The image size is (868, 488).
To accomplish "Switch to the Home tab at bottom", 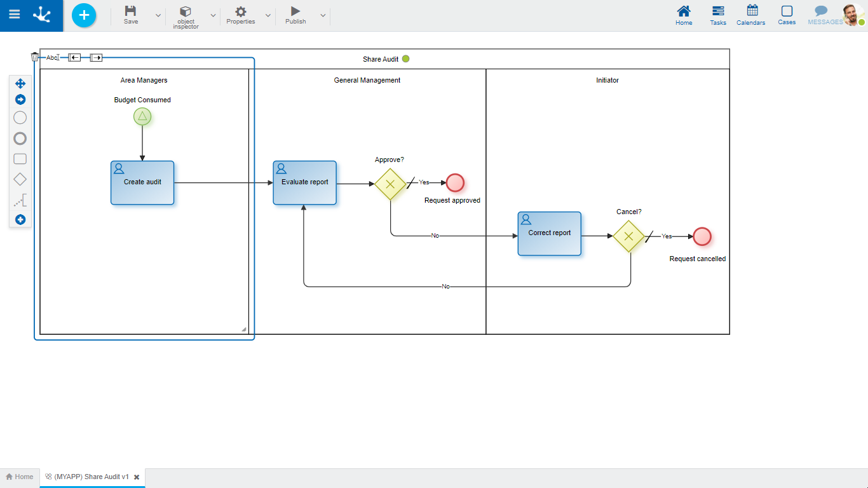I will (x=20, y=477).
